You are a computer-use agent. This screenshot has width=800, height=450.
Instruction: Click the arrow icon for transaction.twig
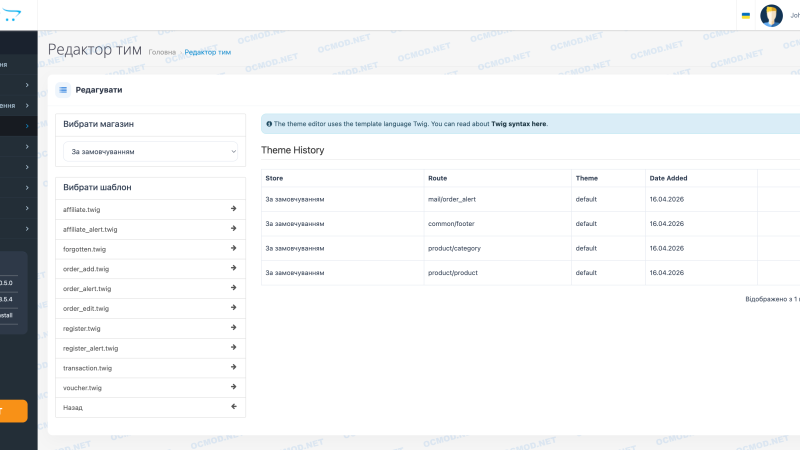(234, 367)
